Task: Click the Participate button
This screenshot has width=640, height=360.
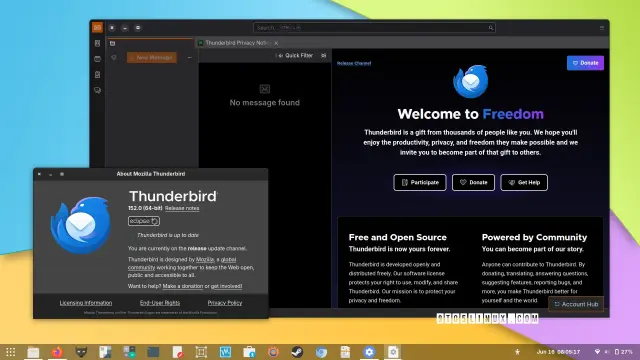Action: [420, 182]
